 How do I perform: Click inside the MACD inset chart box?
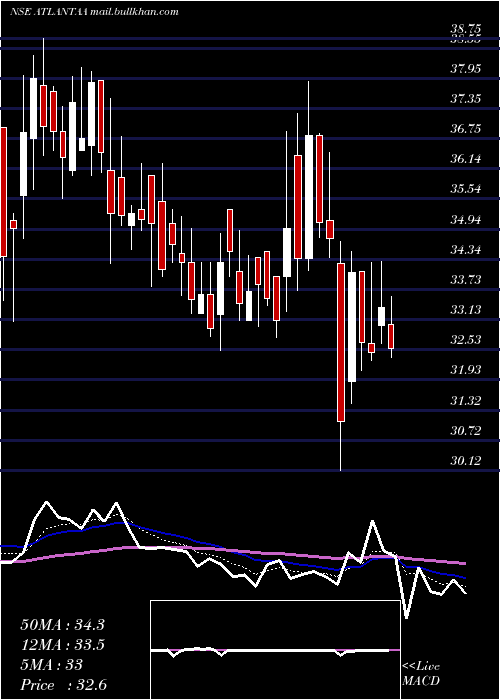pos(275,650)
